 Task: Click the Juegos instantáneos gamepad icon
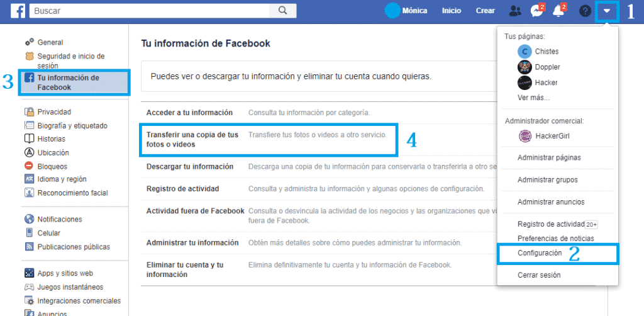click(29, 287)
